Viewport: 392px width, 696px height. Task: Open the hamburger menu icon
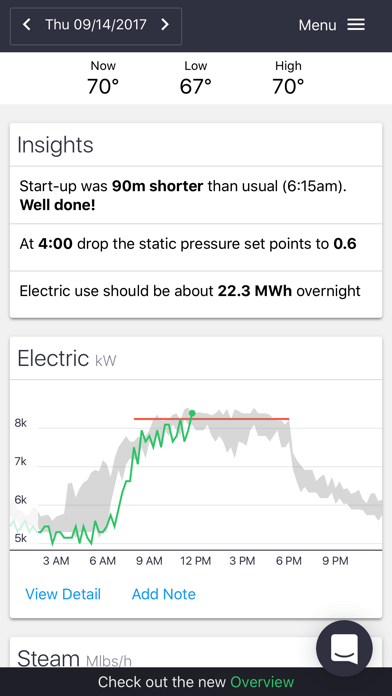point(356,25)
